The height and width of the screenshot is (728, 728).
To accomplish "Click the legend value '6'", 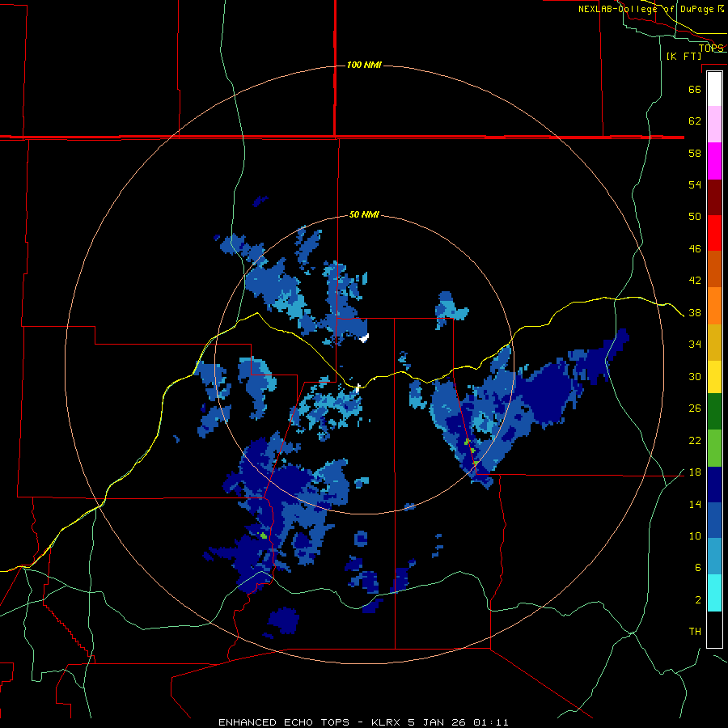I will pyautogui.click(x=698, y=568).
